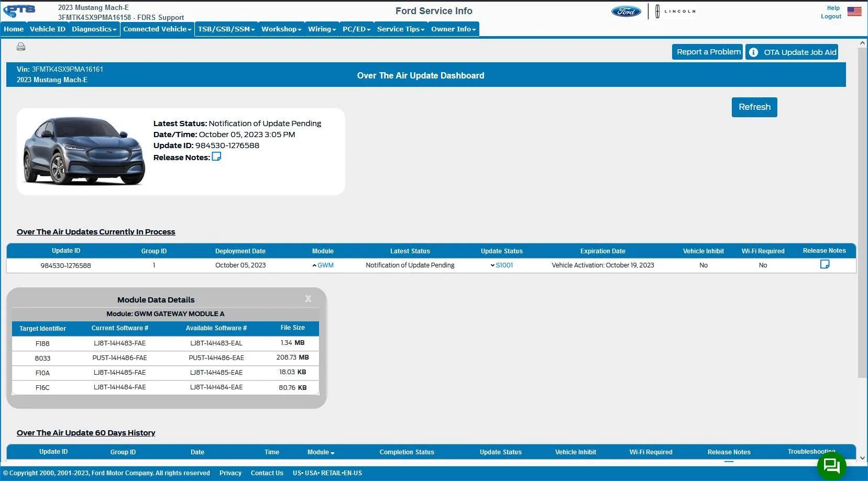Go to the Home tab
Screen dimensions: 868x481
point(14,29)
